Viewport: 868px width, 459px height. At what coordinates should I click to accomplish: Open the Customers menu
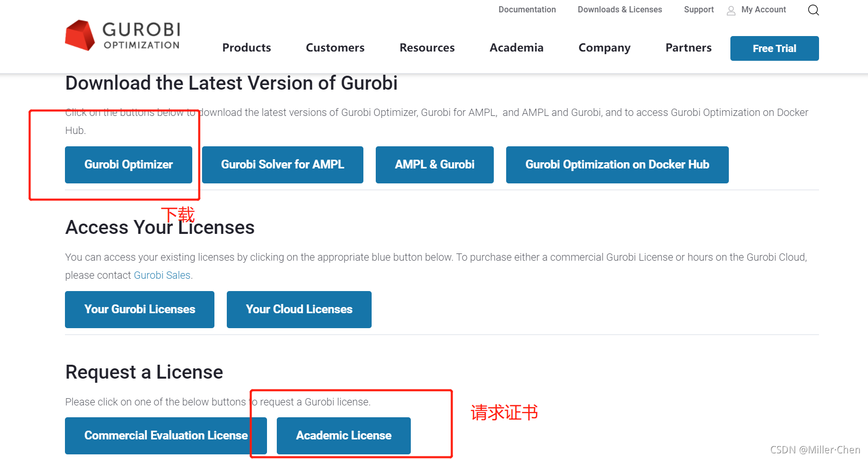click(335, 47)
